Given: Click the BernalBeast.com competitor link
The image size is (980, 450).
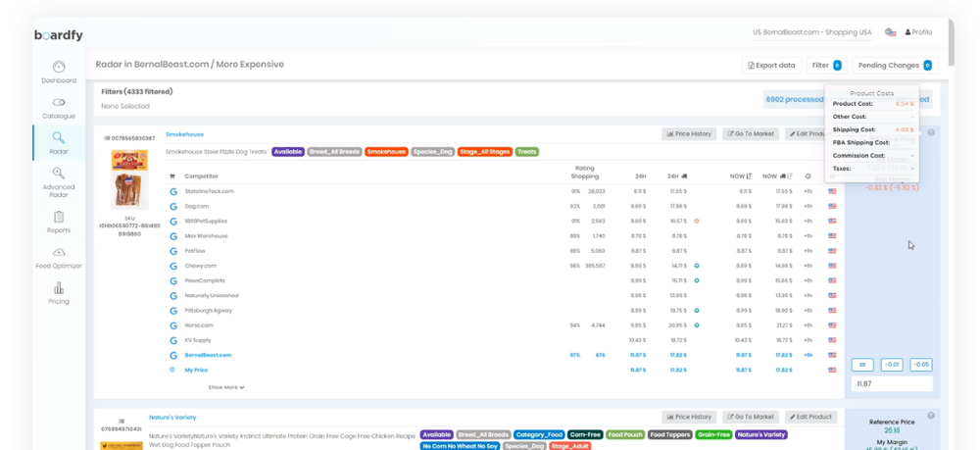Looking at the screenshot, I should coord(208,355).
